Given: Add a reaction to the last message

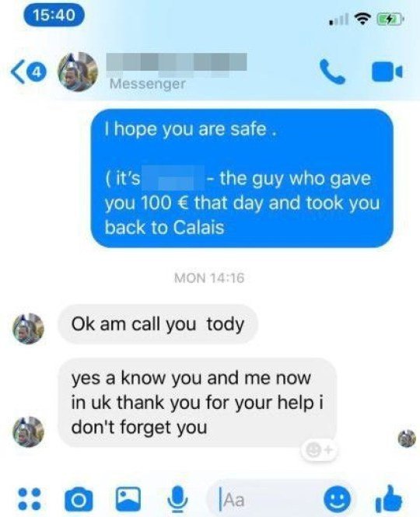Looking at the screenshot, I should (318, 449).
